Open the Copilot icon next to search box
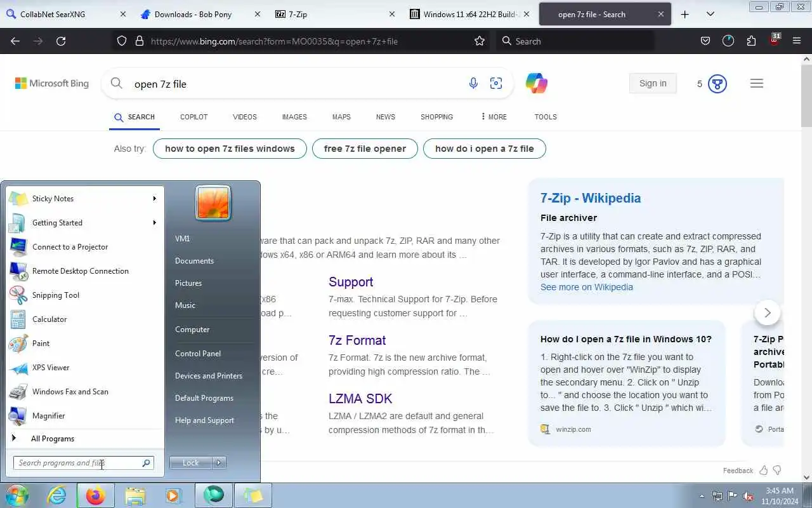The image size is (812, 508). click(x=537, y=83)
